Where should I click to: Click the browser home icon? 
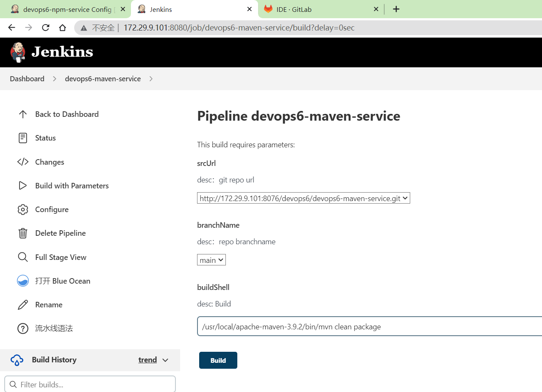(x=62, y=28)
